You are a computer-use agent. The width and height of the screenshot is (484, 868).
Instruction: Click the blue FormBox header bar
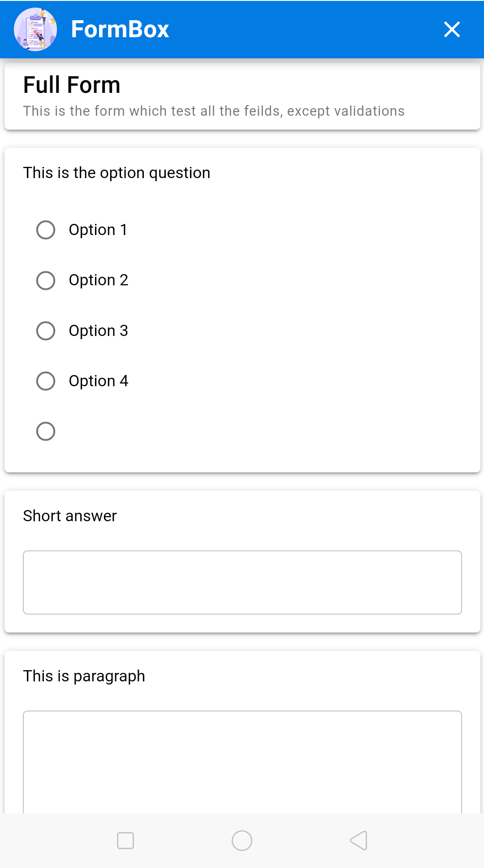click(x=269, y=29)
